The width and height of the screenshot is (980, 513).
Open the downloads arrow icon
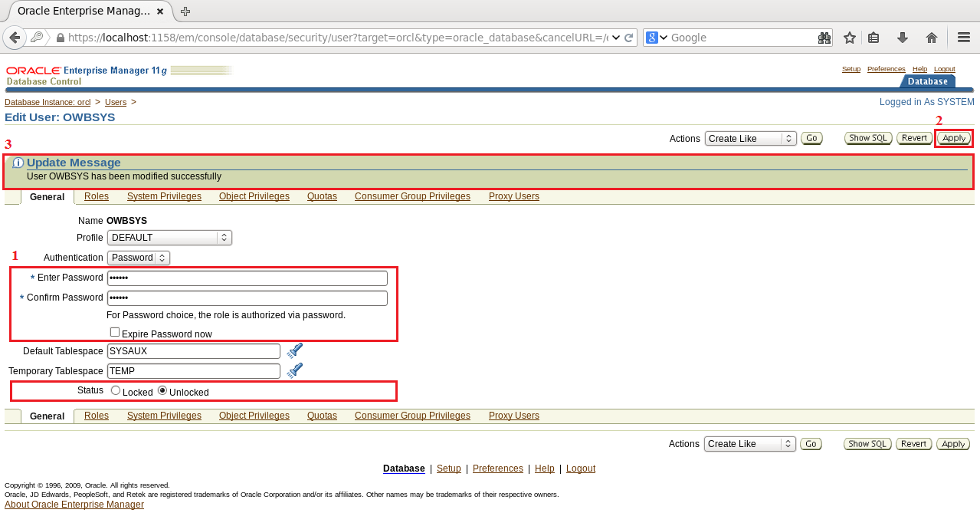[x=903, y=38]
